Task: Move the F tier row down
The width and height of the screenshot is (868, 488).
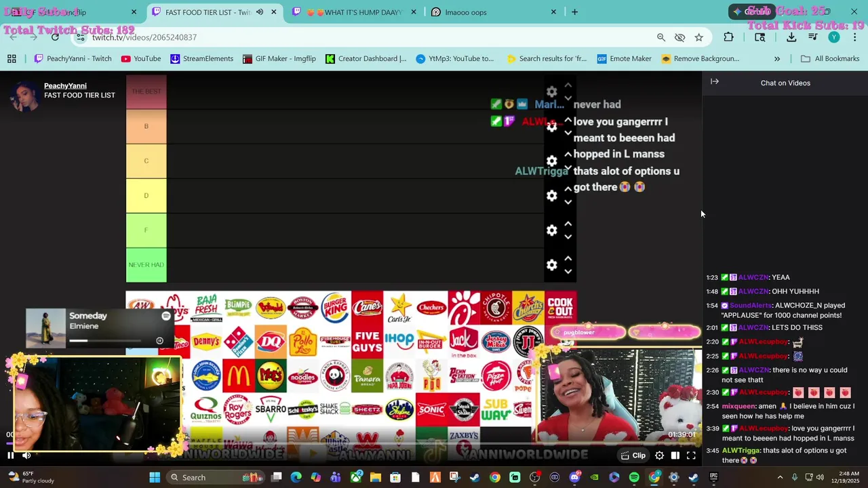Action: tap(568, 237)
